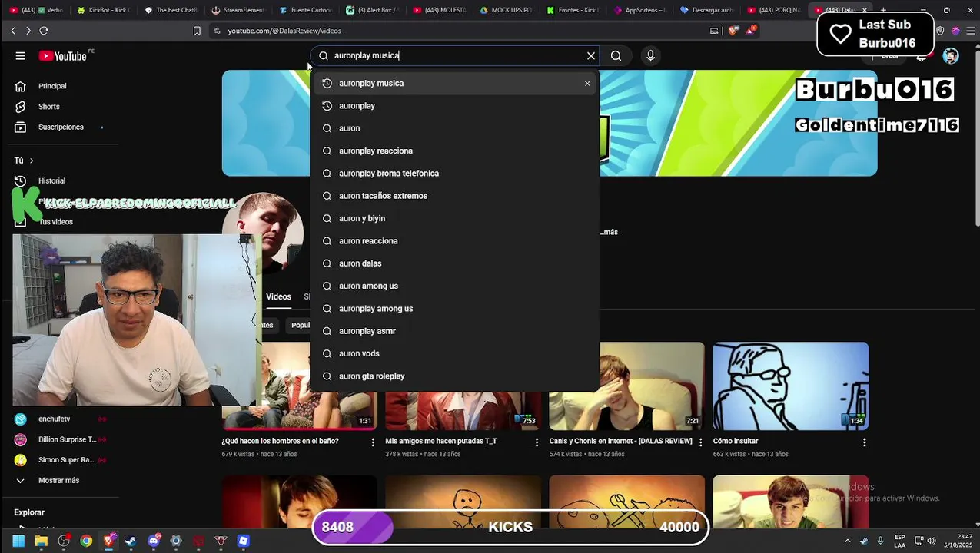Image resolution: width=980 pixels, height=553 pixels.
Task: Go forward with the browser forward arrow
Action: [x=28, y=31]
